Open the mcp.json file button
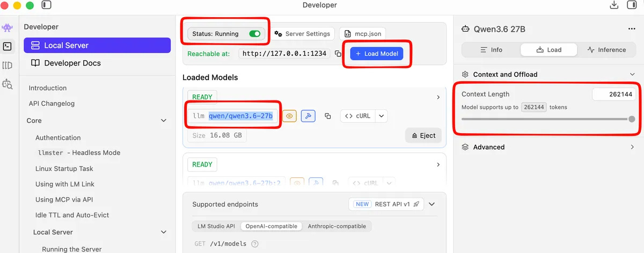 [x=362, y=33]
